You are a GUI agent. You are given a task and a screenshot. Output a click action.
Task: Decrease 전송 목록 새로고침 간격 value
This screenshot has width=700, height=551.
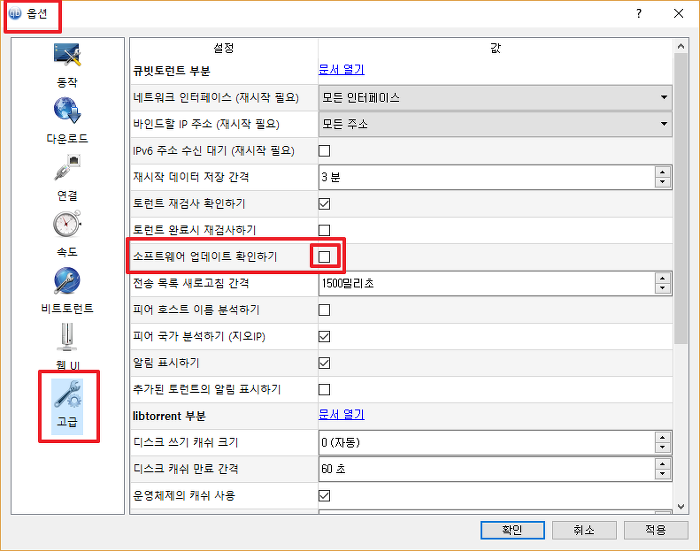663,288
